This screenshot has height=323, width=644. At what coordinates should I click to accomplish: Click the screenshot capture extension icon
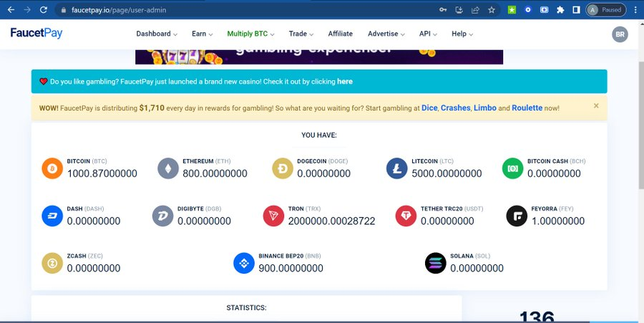coord(545,10)
